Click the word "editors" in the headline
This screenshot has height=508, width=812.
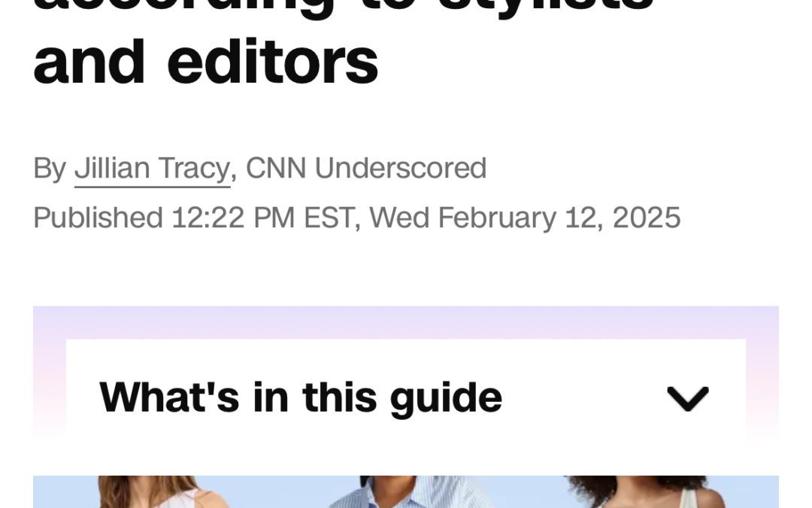pos(273,62)
